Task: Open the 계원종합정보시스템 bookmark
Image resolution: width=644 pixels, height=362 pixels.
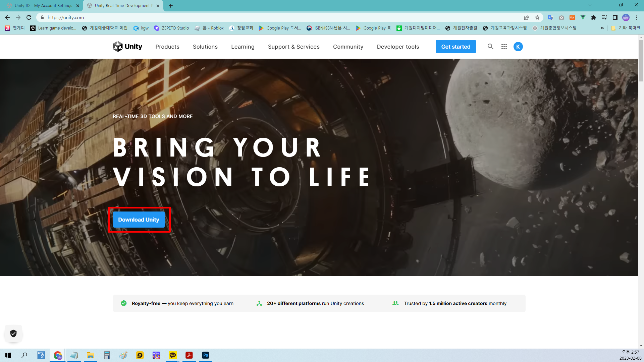Action: pos(554,28)
